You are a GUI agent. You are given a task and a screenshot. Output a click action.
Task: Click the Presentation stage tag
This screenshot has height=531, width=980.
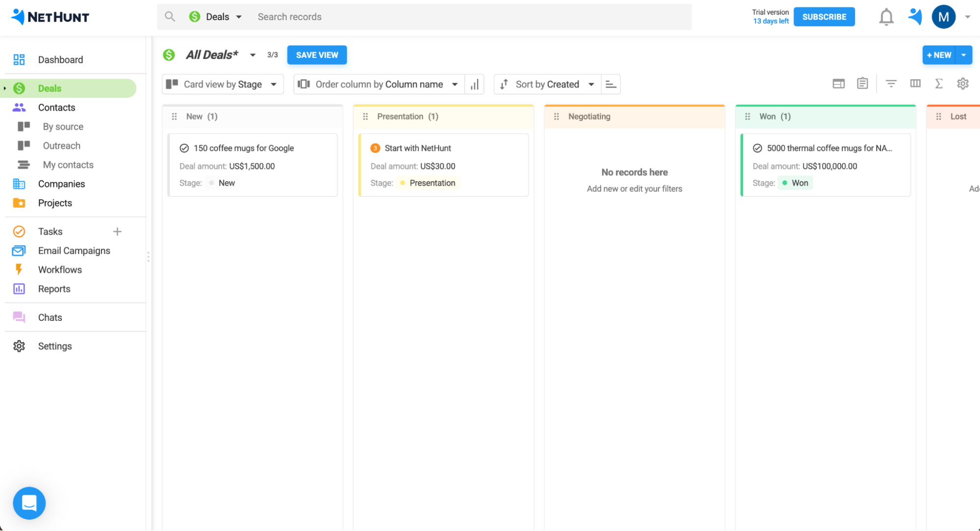tap(427, 183)
